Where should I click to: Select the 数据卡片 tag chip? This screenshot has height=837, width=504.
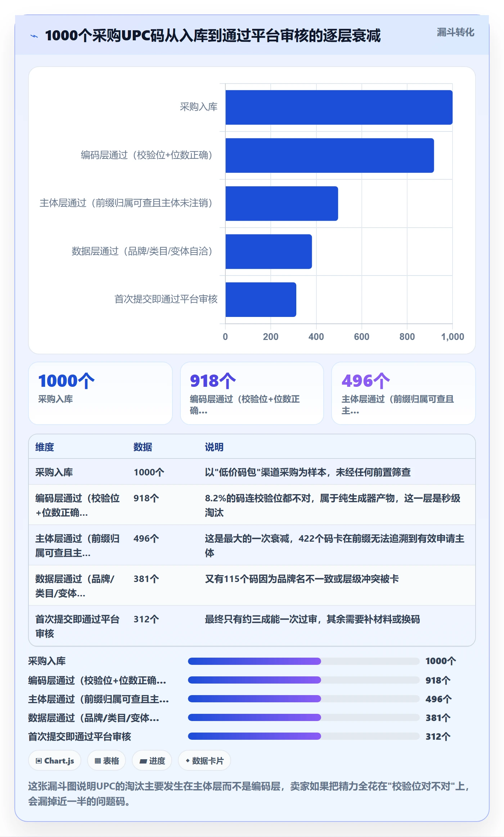(204, 761)
